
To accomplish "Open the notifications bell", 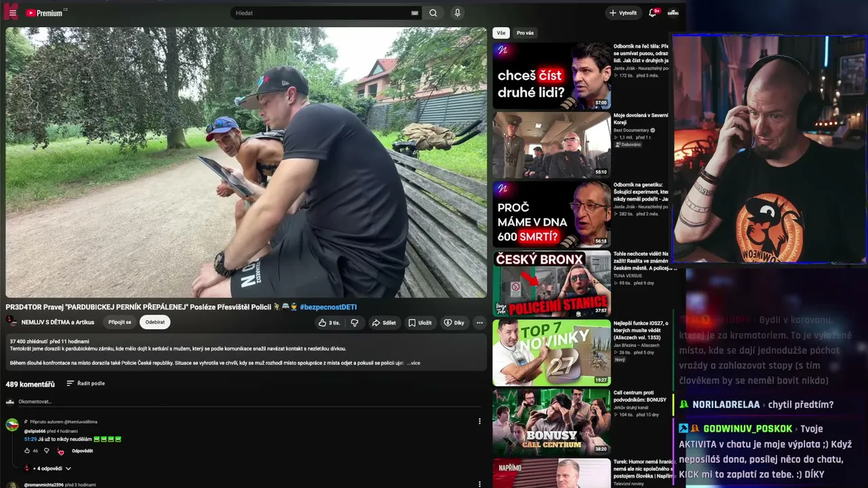I will 653,12.
